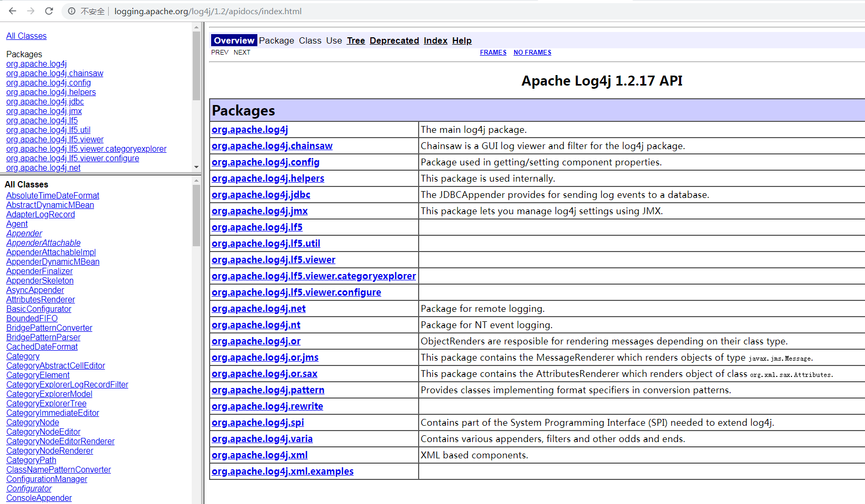The height and width of the screenshot is (504, 865).
Task: Click the site security info icon
Action: (72, 11)
